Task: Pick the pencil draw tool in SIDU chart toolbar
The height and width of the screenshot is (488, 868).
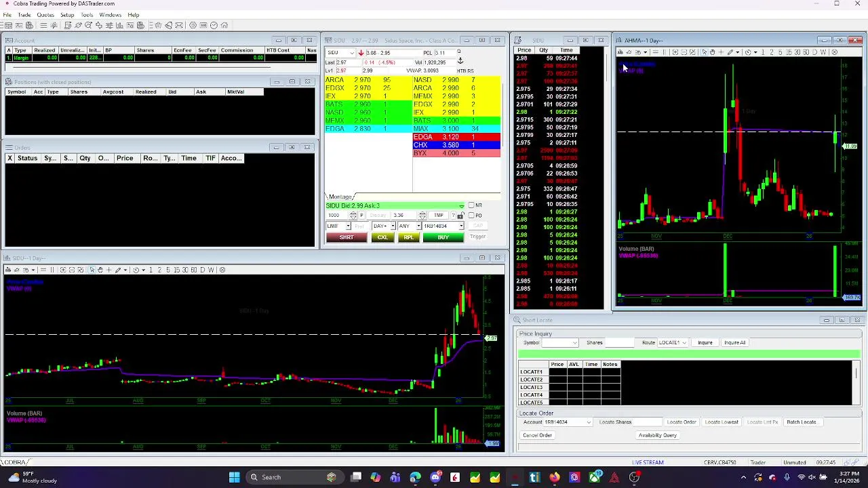Action: (x=118, y=270)
